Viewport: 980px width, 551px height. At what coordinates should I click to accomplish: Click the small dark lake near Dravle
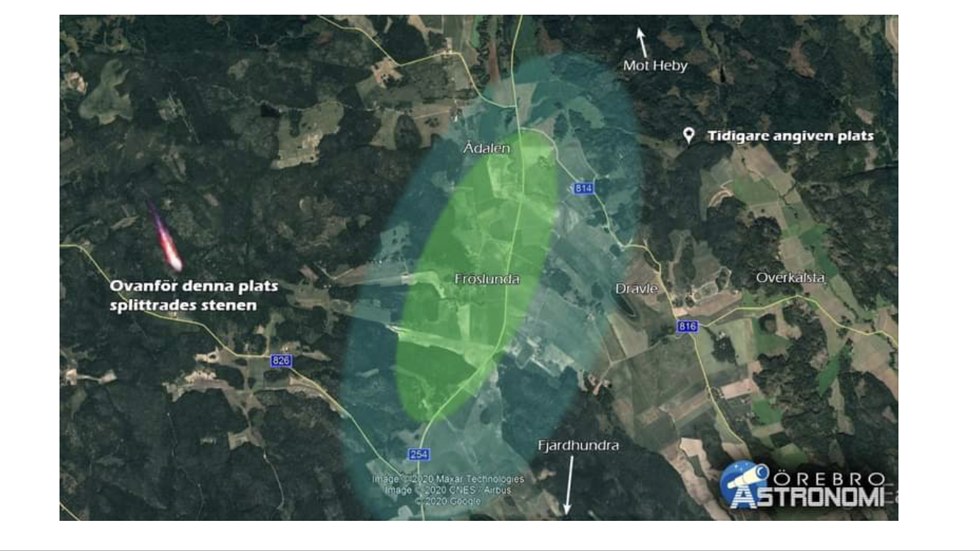[628, 308]
